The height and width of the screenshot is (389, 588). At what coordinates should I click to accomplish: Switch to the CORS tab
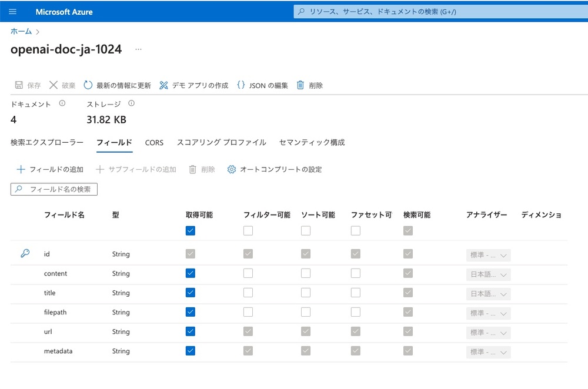[x=154, y=142]
